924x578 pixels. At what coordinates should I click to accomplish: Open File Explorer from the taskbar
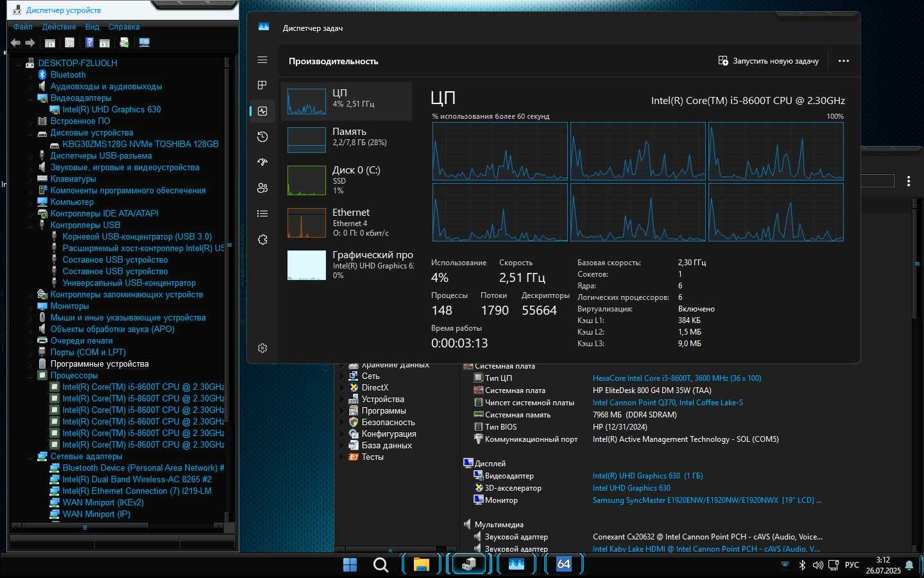(x=421, y=565)
